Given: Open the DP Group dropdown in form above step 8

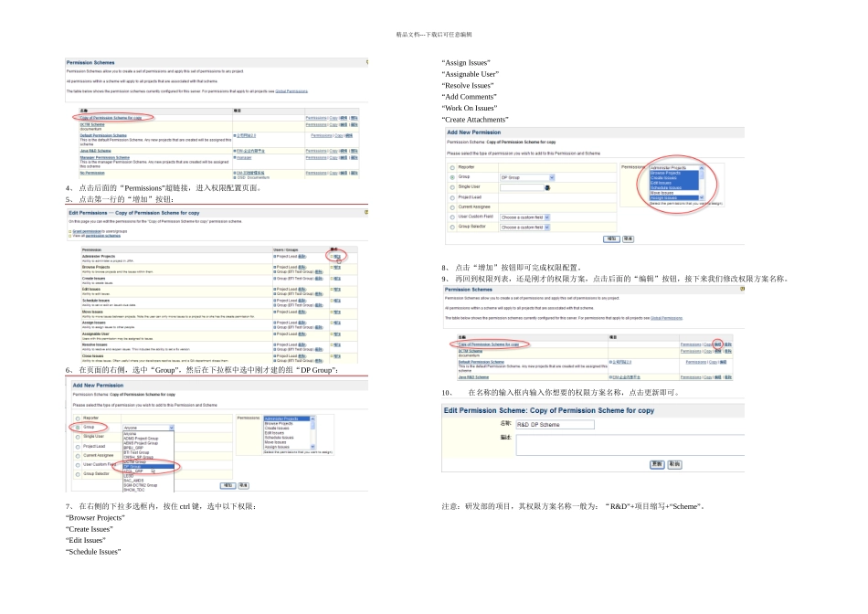Looking at the screenshot, I should tap(527, 177).
